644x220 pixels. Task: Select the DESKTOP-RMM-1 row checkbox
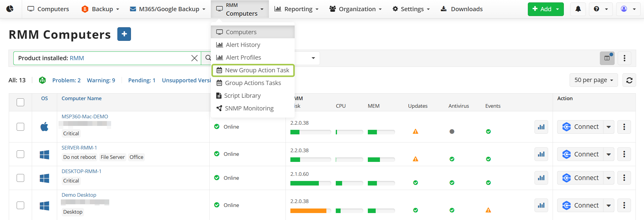(20, 178)
